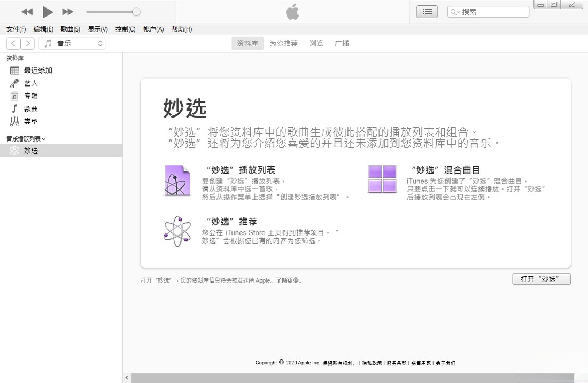The image size is (588, 383).
Task: Open the 隐私政策 footer link
Action: coord(372,363)
